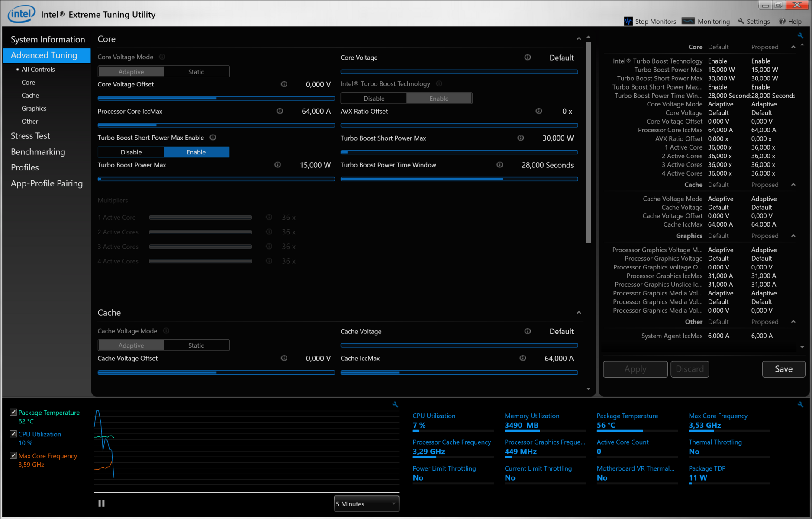Viewport: 812px width, 519px height.
Task: Click info icon next to Core Voltage Offset
Action: coord(284,84)
